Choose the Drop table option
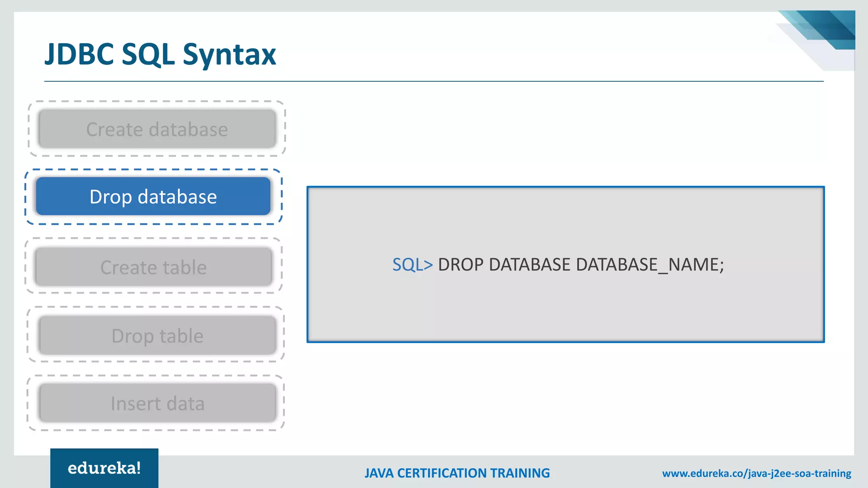The image size is (868, 488). [x=157, y=335]
